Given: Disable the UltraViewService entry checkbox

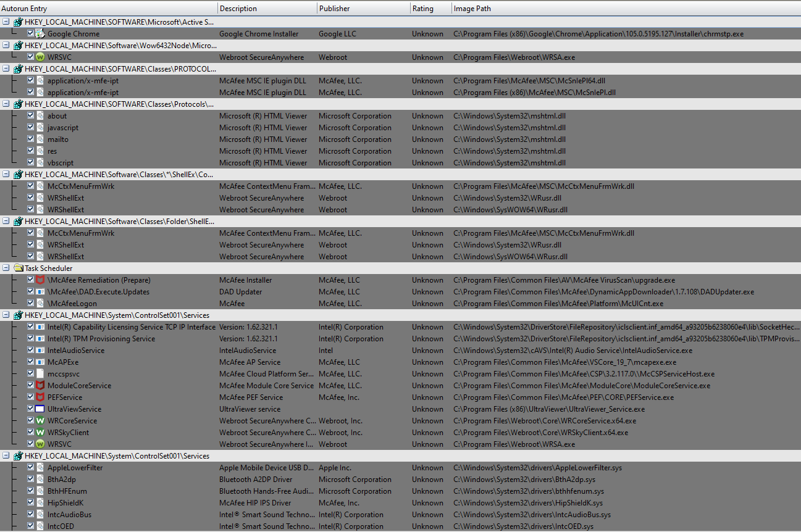Looking at the screenshot, I should [x=30, y=409].
